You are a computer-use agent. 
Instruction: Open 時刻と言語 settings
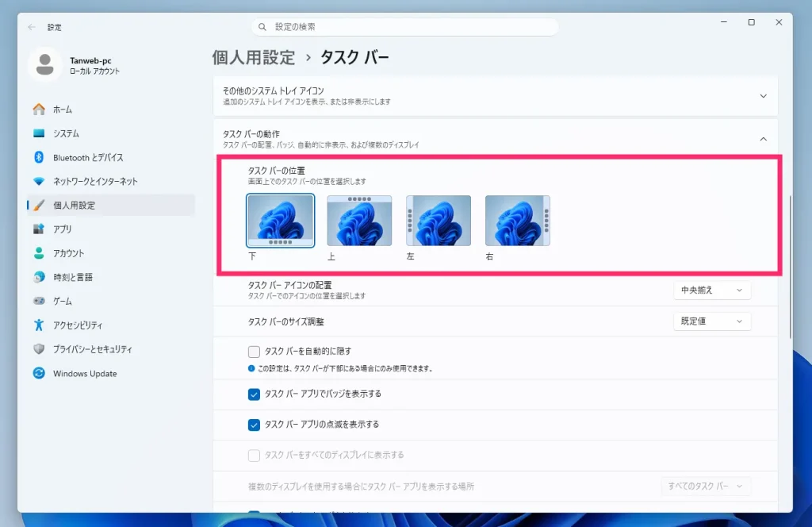coord(111,277)
